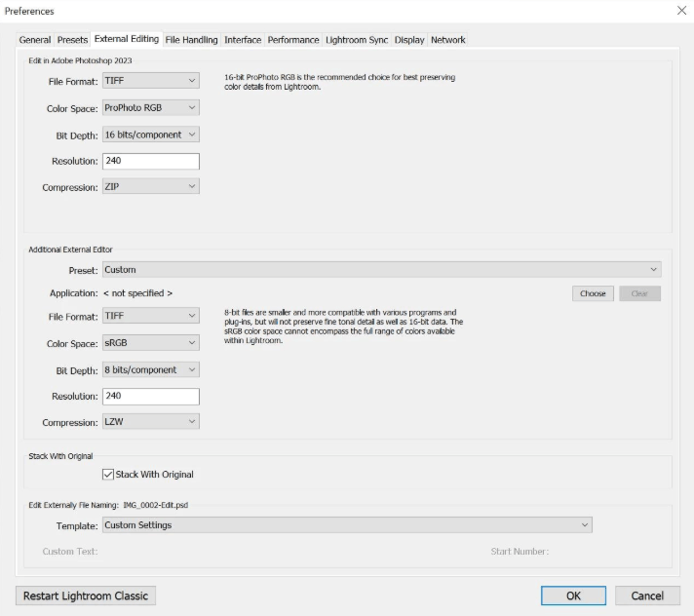Open the 8 bits/component Bit Depth dropdown

point(151,369)
